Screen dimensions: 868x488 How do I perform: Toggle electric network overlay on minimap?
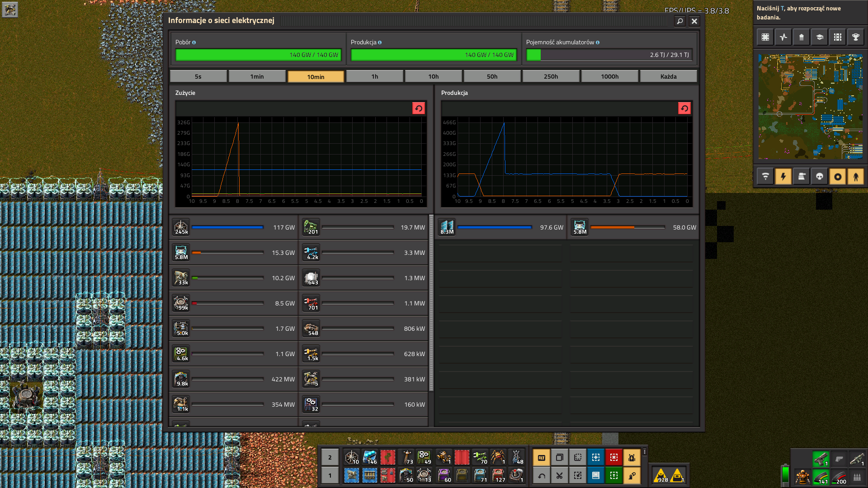[783, 177]
